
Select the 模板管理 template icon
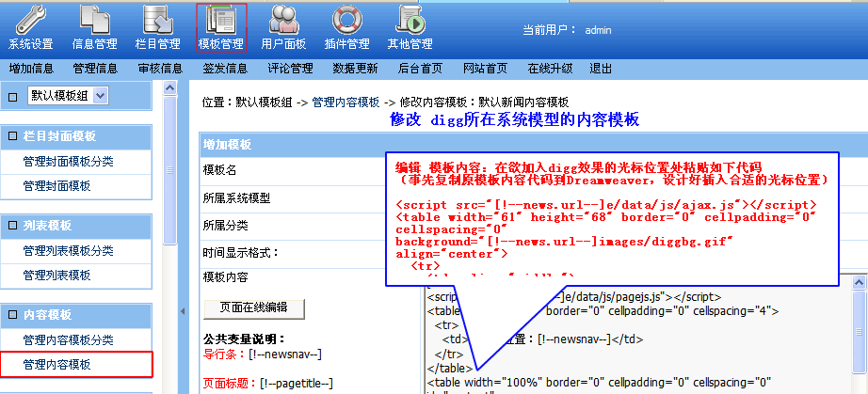tap(221, 21)
